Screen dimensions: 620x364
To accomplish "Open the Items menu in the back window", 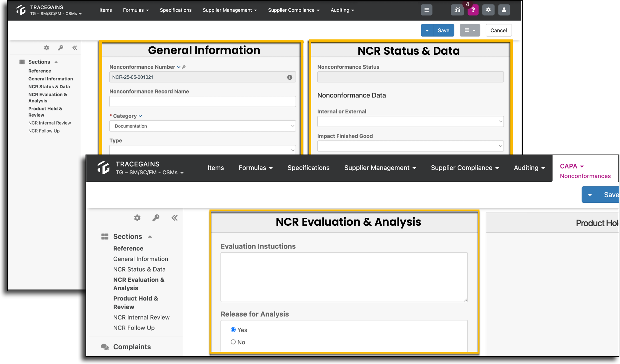I will click(x=106, y=10).
